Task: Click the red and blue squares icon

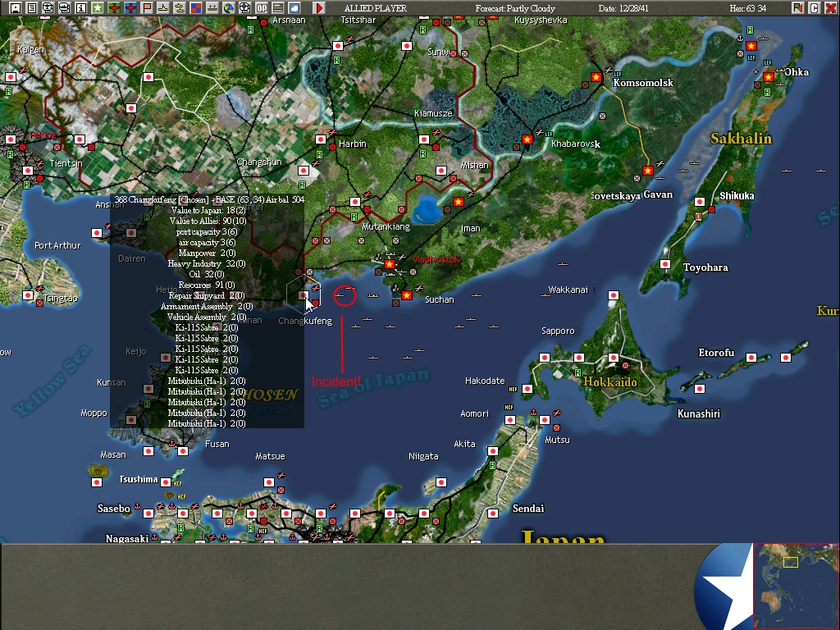Action: [x=195, y=8]
